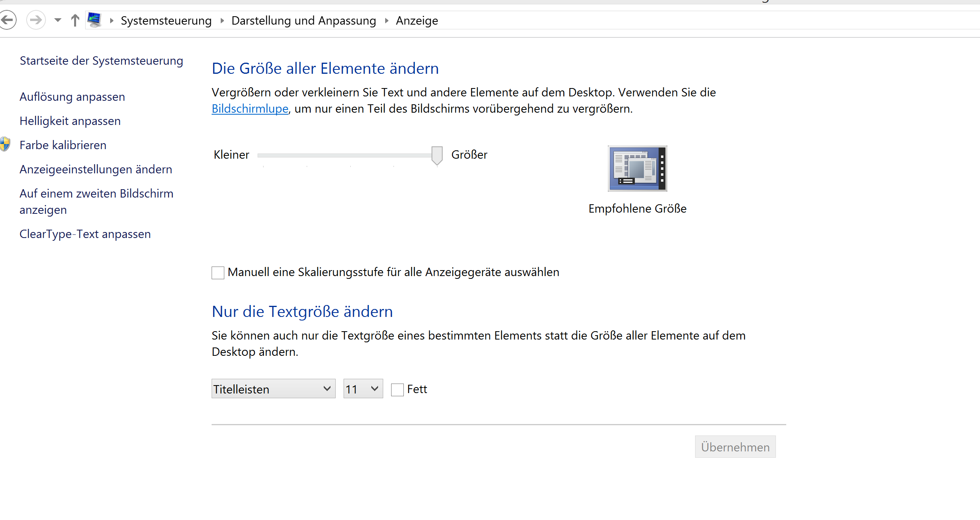Click the forward navigation arrow
Screen dimensions: 980x520
36,20
